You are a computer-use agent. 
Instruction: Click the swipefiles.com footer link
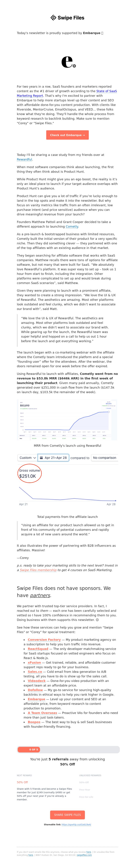point(84,855)
